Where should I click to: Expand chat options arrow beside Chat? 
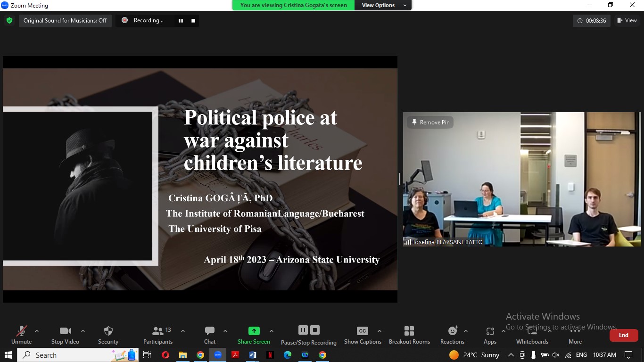[225, 331]
